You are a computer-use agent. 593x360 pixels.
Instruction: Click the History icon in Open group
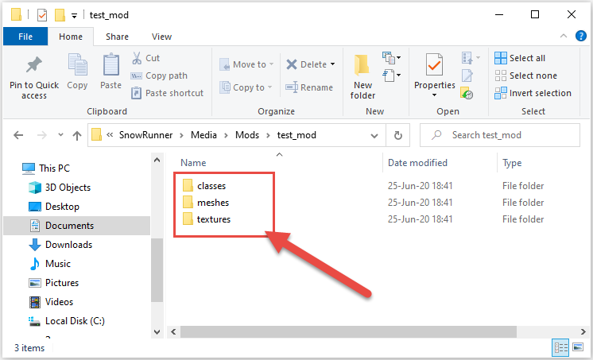(x=467, y=93)
